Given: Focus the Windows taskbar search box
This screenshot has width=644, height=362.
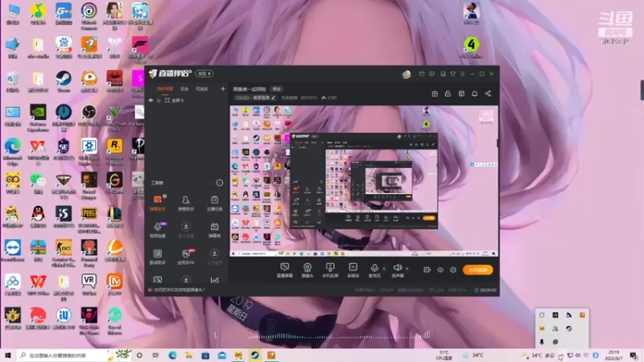Looking at the screenshot, I should (74, 356).
